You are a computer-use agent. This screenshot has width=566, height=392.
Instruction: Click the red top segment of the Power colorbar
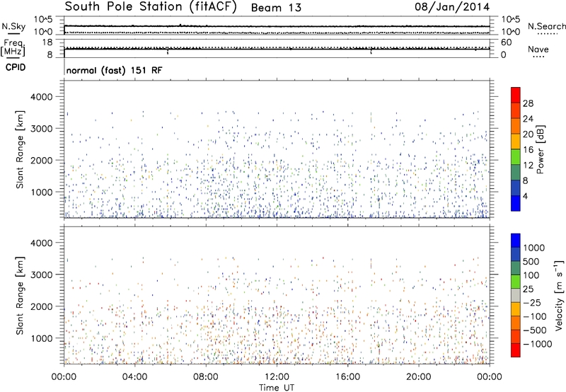pyautogui.click(x=516, y=95)
